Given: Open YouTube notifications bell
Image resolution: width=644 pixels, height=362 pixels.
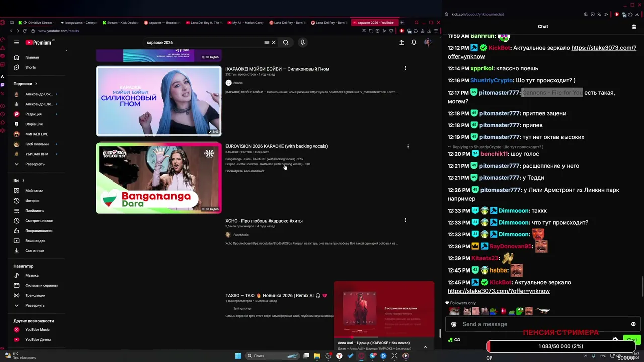Looking at the screenshot, I should (414, 43).
